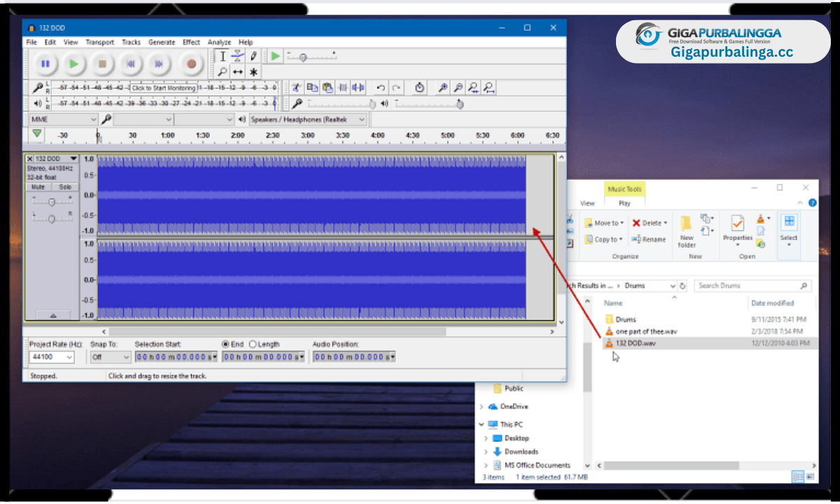The image size is (840, 504).
Task: Expand the OneDrive tree node
Action: click(482, 407)
